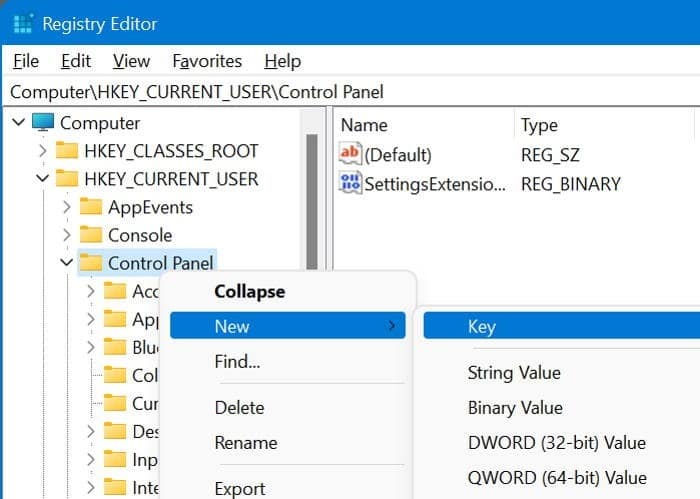Select DWORD (32-bit) Value option

562,443
